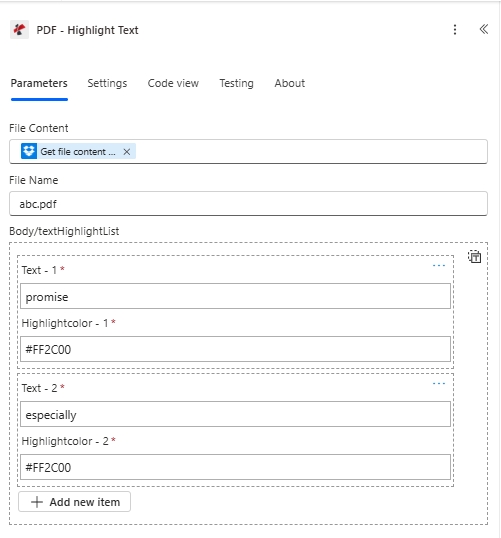
Task: Open the Code view tab
Action: tap(173, 83)
